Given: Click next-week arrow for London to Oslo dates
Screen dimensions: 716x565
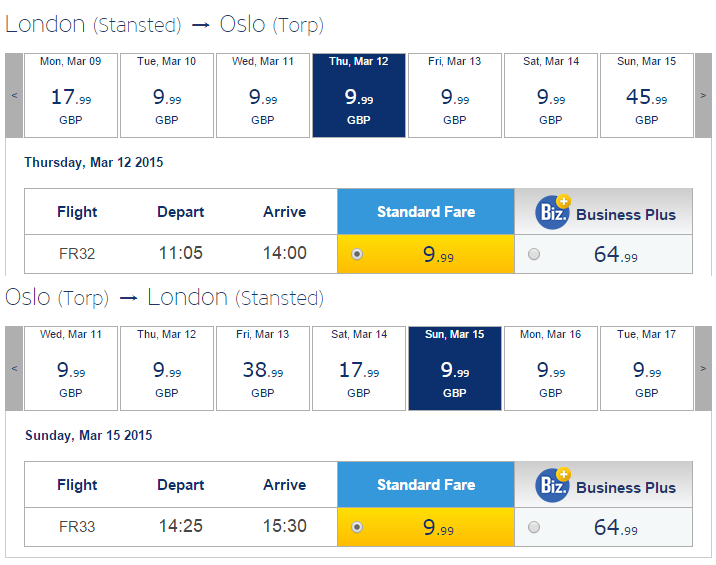Looking at the screenshot, I should pos(703,95).
